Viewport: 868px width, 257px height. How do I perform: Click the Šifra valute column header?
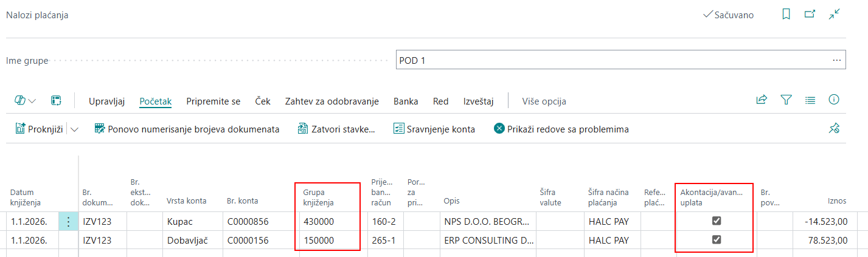[550, 197]
